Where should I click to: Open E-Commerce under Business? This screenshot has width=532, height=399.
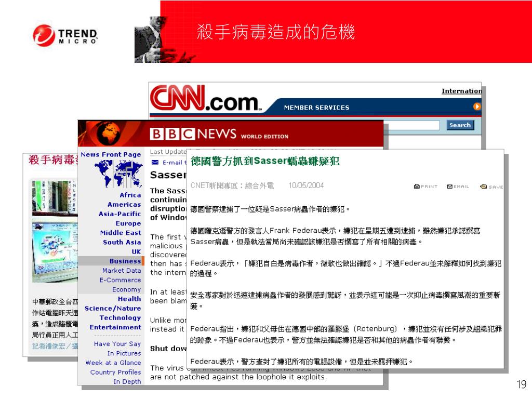pyautogui.click(x=120, y=280)
